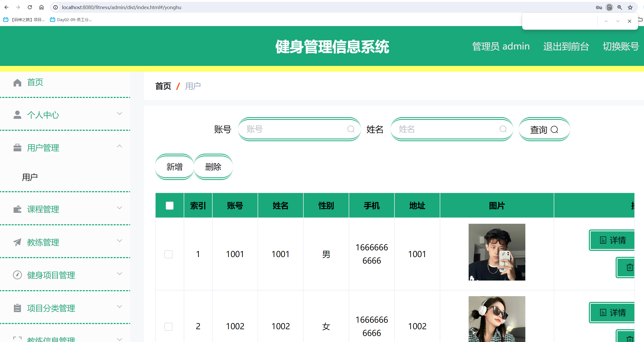644x342 pixels.
Task: Click the delete trash icon on first user row
Action: 629,267
